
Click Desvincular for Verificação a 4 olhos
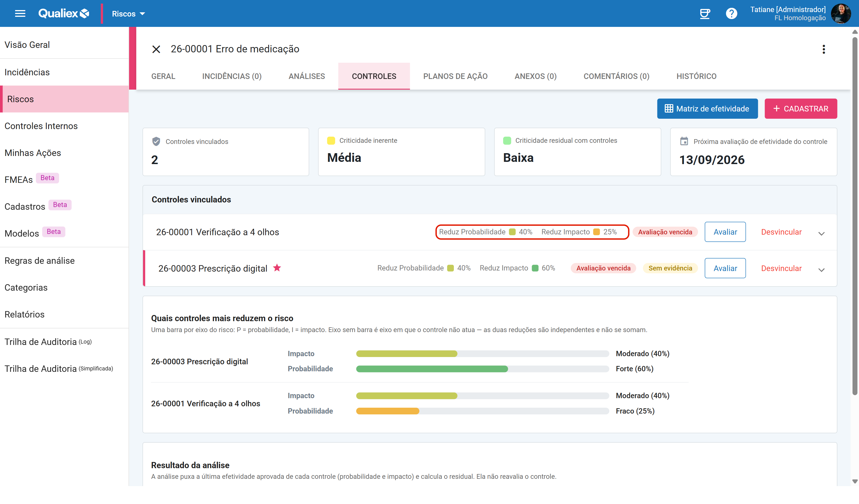[781, 232]
